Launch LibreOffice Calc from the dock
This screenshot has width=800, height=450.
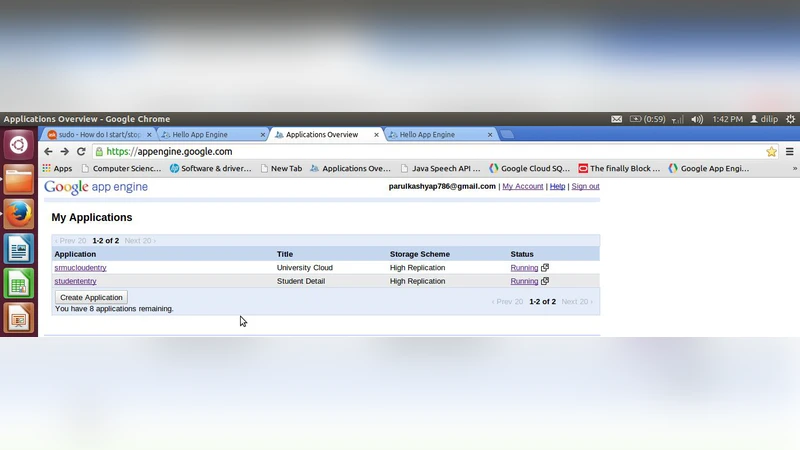[x=18, y=284]
